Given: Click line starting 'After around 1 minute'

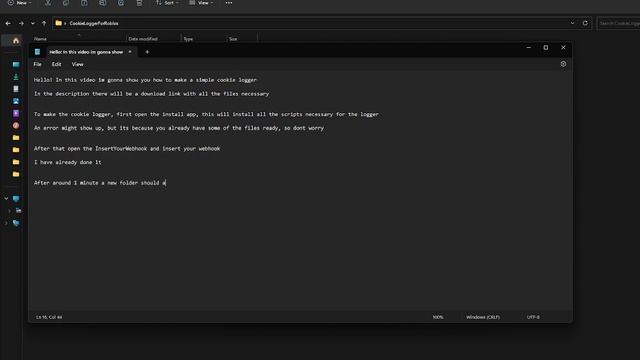Looking at the screenshot, I should coord(100,183).
